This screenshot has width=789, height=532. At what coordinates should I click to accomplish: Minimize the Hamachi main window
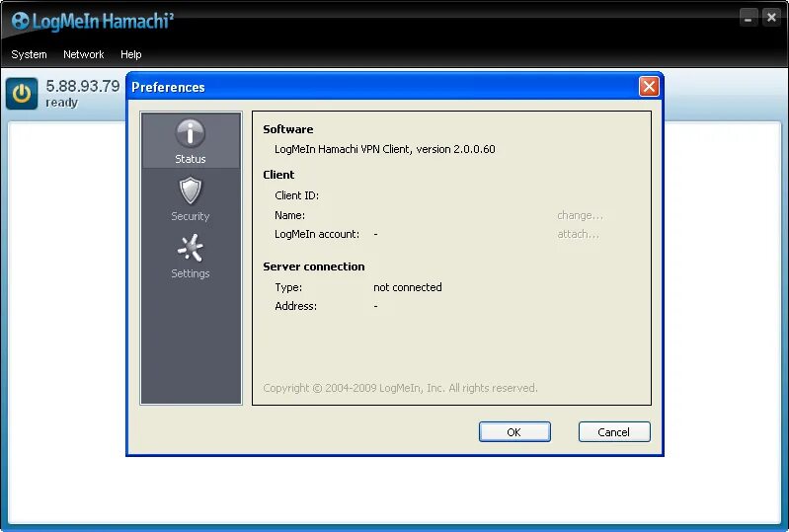pyautogui.click(x=749, y=19)
